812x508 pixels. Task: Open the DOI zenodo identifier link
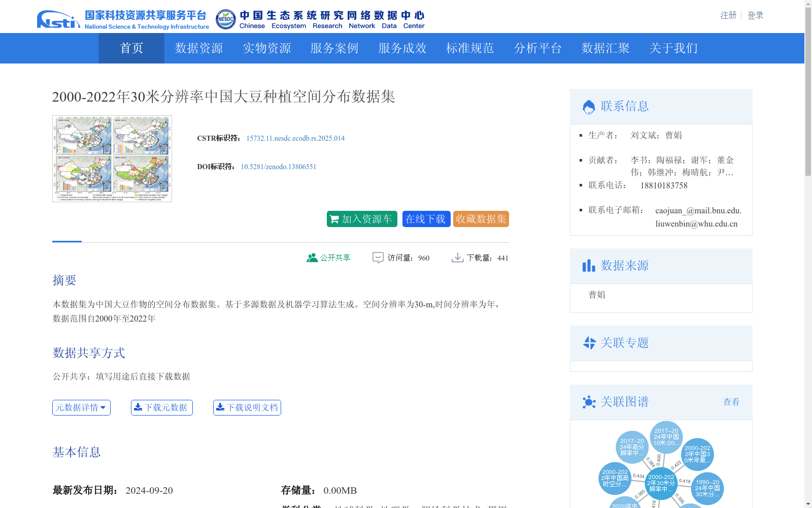click(x=279, y=167)
